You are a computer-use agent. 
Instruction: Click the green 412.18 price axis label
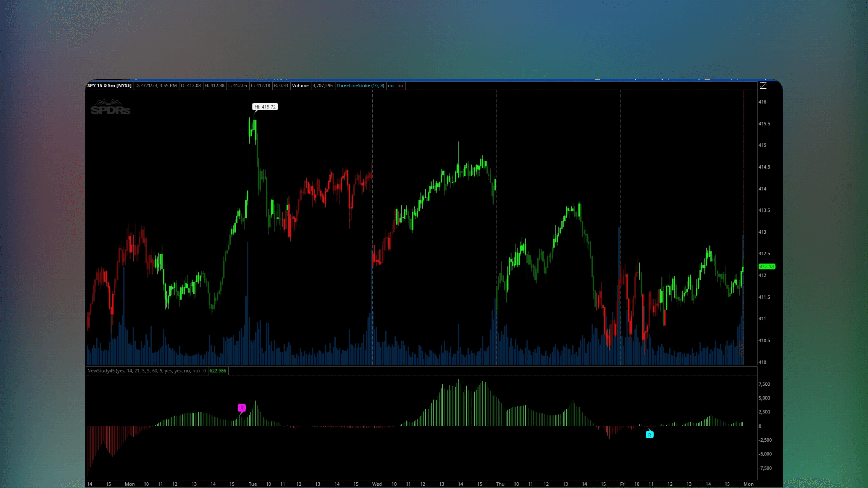click(767, 267)
